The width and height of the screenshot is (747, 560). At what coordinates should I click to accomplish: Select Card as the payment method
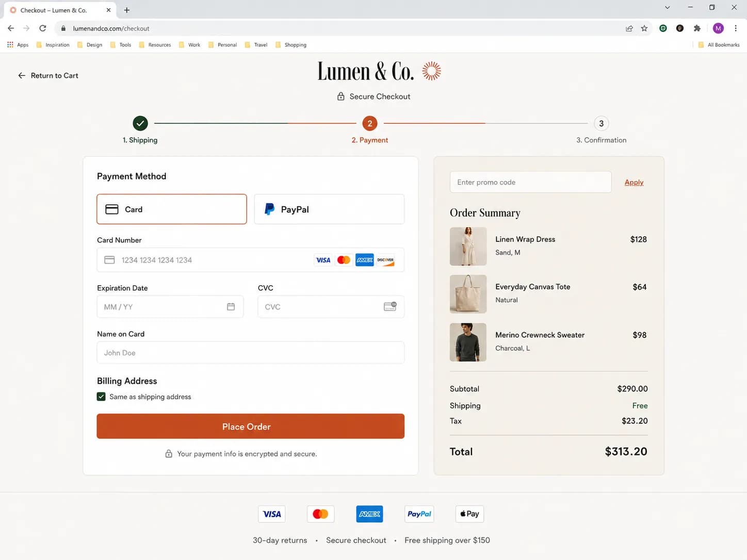(x=172, y=209)
